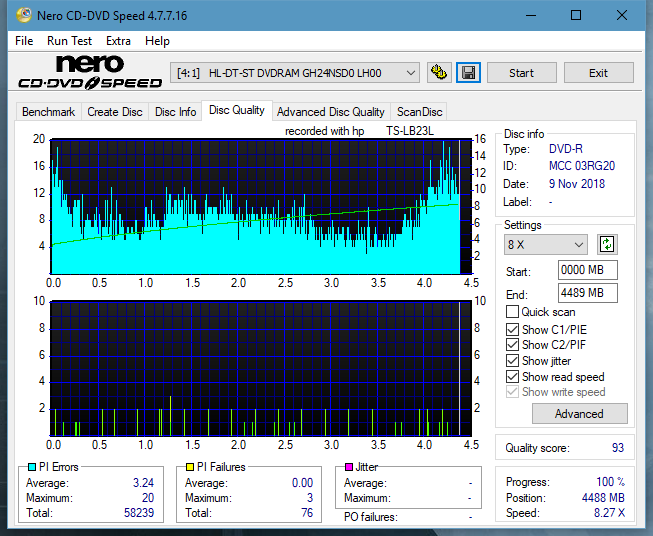Click the disc type DVD-R

[566, 149]
